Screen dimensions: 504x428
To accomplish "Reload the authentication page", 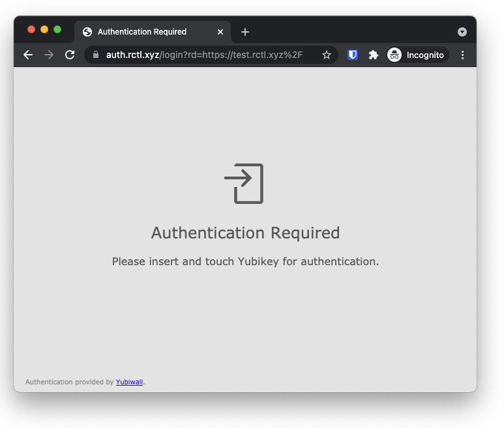I will click(70, 55).
